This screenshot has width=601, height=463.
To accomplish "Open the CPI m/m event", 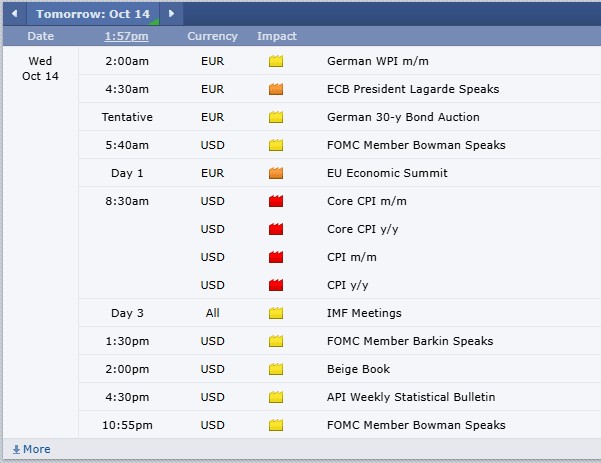I will coord(351,257).
